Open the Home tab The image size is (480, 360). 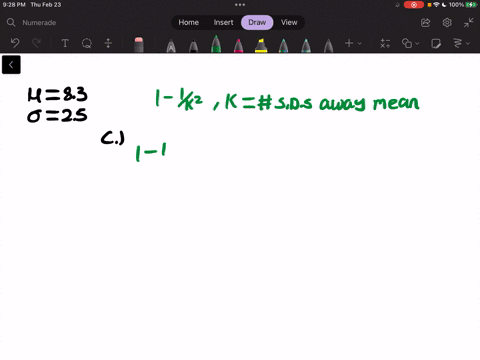coord(188,22)
